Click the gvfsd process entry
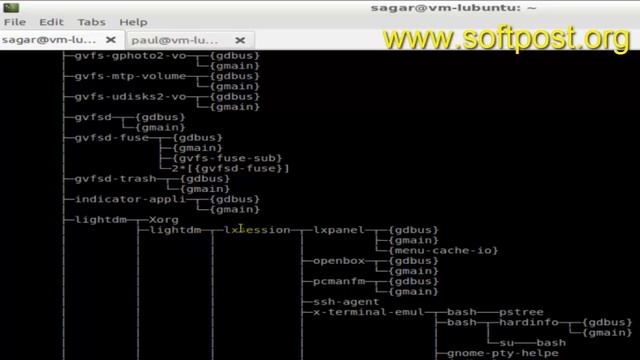The height and width of the screenshot is (360, 640). point(93,117)
